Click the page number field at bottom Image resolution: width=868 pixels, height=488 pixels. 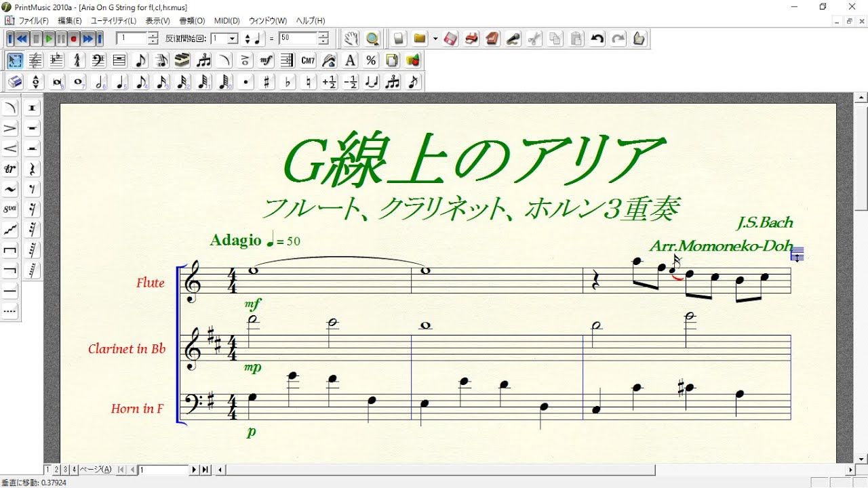click(163, 469)
